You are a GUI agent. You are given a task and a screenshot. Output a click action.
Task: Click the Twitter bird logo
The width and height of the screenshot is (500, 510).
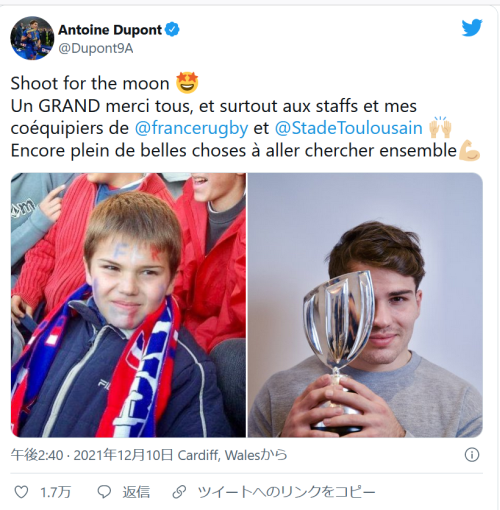[x=472, y=28]
